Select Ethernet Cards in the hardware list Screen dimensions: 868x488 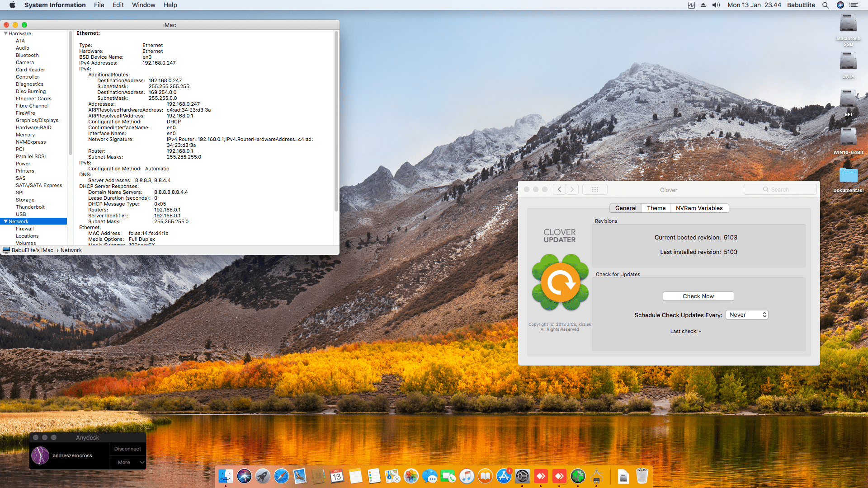coord(33,99)
